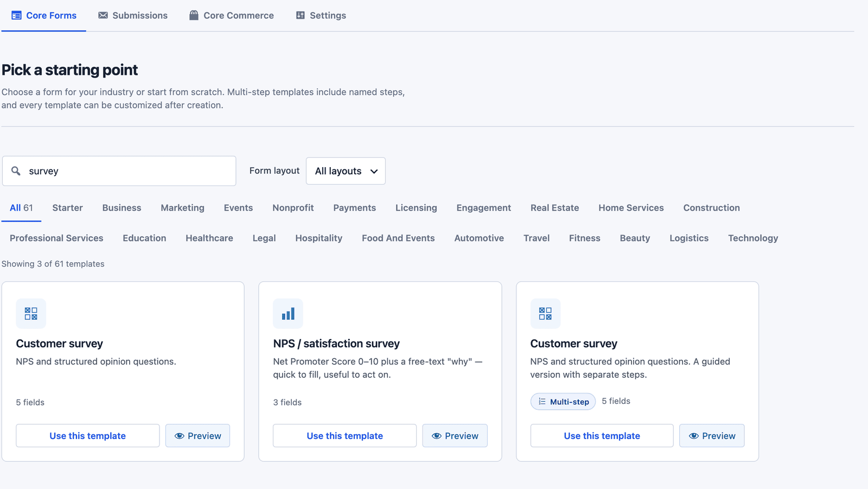
Task: Filter by Automotive category
Action: [479, 238]
